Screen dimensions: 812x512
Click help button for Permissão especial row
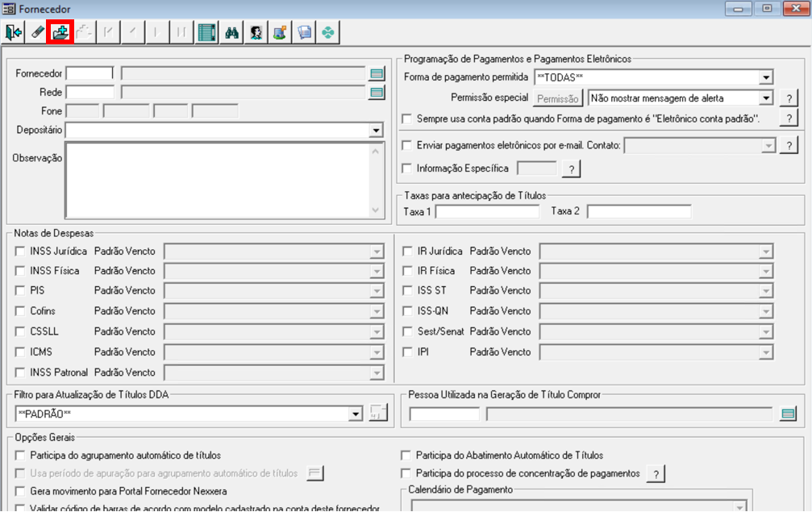tap(789, 98)
